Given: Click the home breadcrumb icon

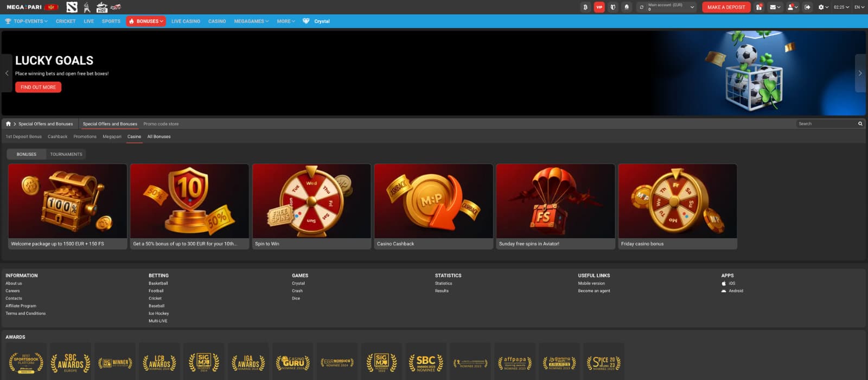Looking at the screenshot, I should pos(8,124).
